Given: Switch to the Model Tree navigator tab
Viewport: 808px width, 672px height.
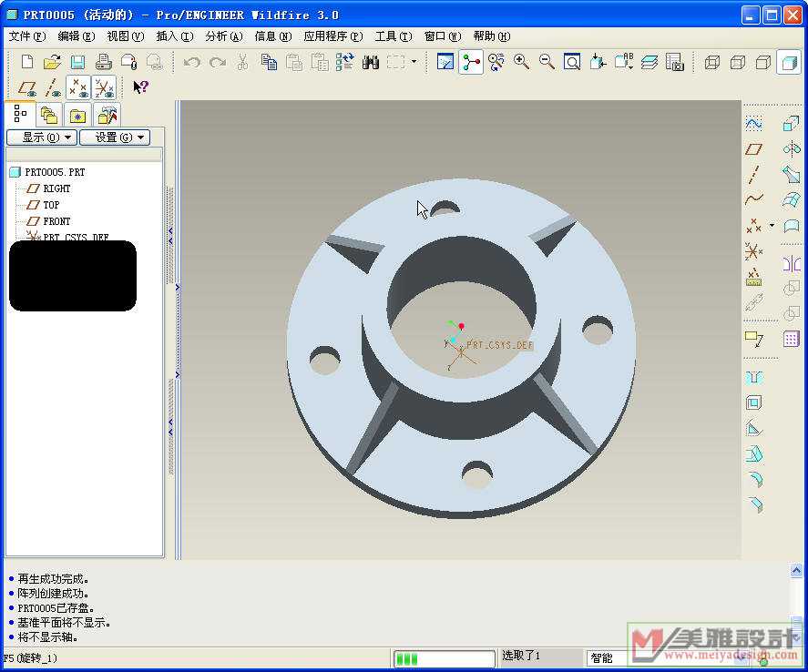Looking at the screenshot, I should point(20,114).
